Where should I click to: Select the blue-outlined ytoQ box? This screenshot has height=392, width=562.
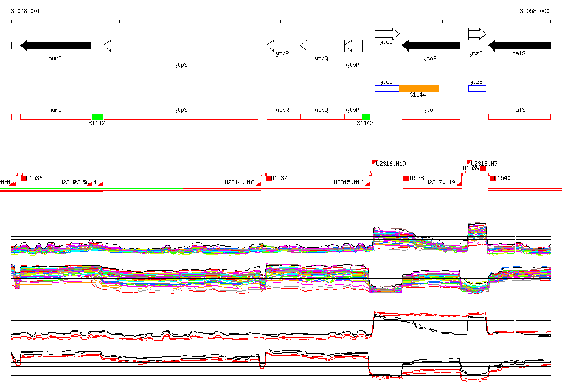coord(387,88)
